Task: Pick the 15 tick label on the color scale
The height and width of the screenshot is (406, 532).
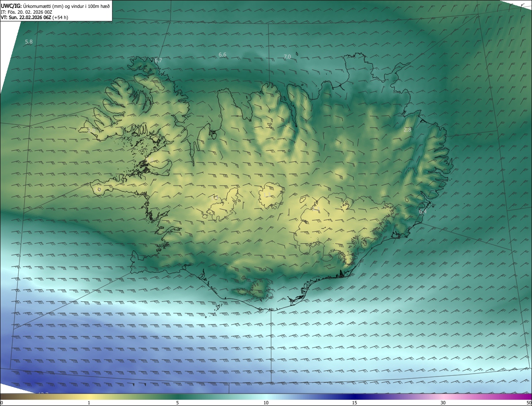Action: point(355,403)
